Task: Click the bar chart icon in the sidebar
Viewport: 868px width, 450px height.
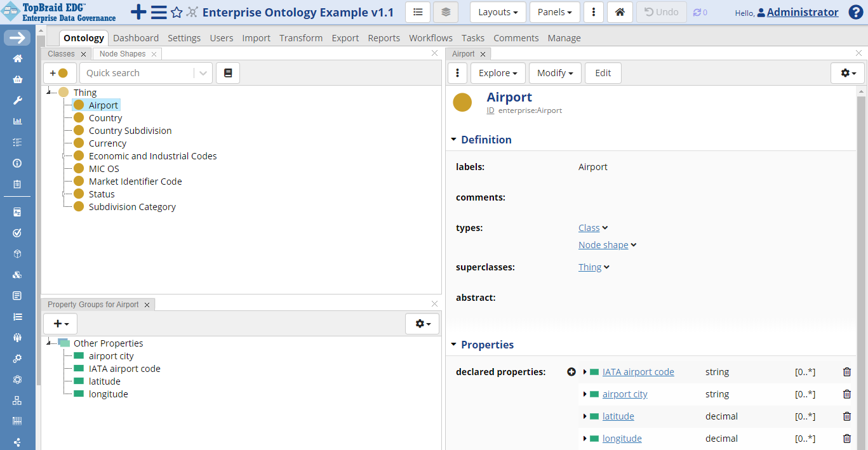Action: pos(17,121)
